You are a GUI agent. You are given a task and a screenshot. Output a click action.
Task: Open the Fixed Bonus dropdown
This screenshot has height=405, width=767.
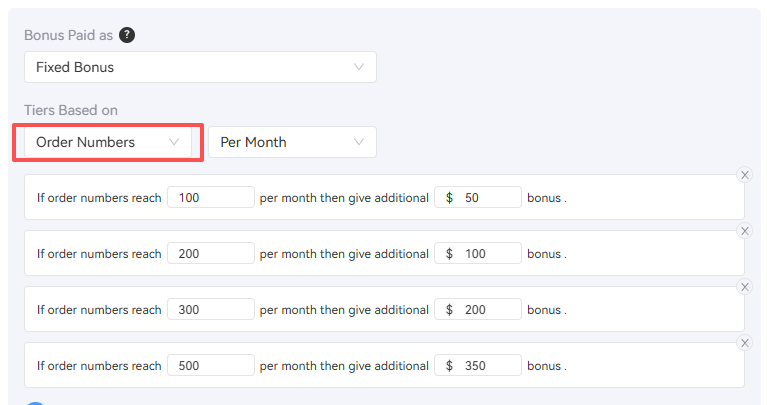[x=201, y=67]
